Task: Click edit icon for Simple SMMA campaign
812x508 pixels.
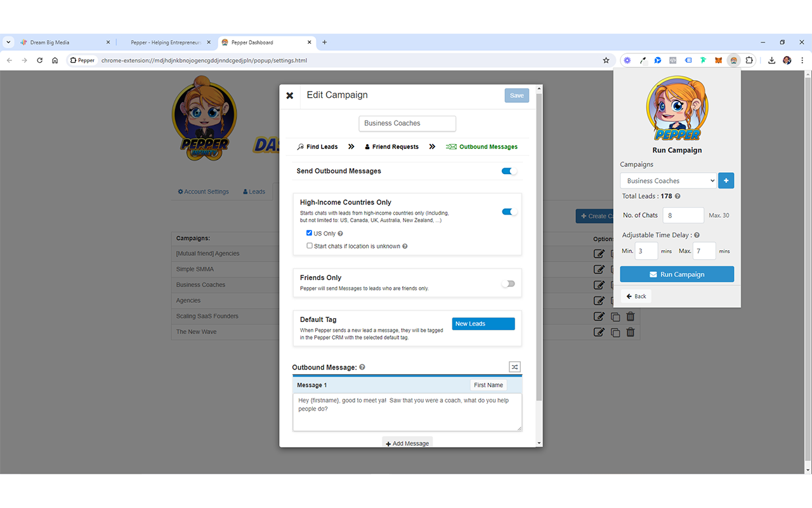Action: (599, 269)
